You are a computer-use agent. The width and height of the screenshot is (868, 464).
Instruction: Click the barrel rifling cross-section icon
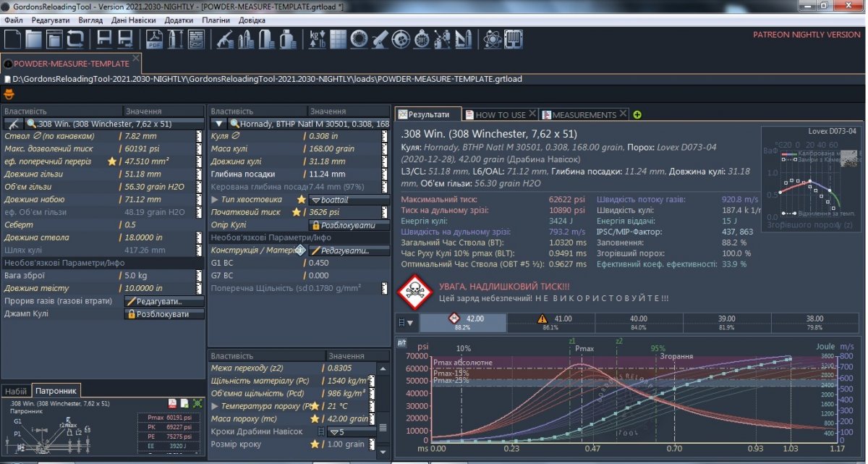point(358,38)
